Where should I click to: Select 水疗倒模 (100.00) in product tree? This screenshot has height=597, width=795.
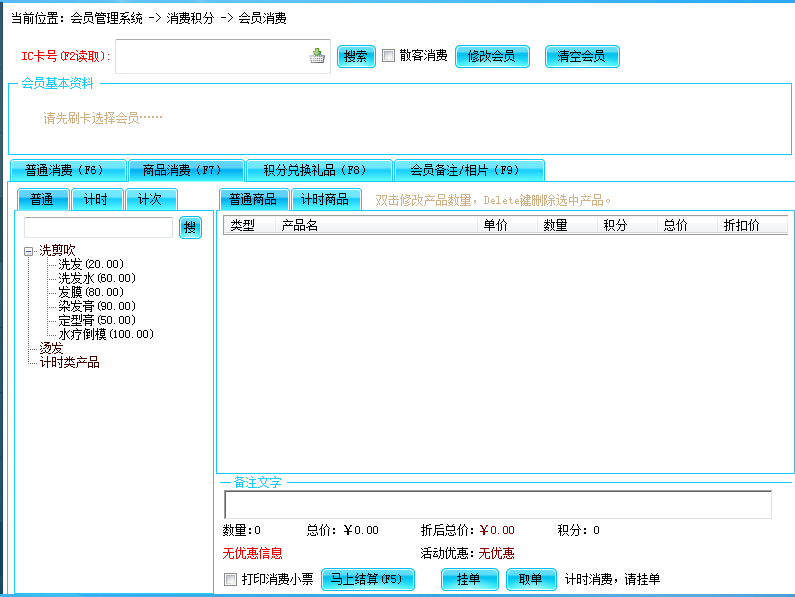coord(106,334)
